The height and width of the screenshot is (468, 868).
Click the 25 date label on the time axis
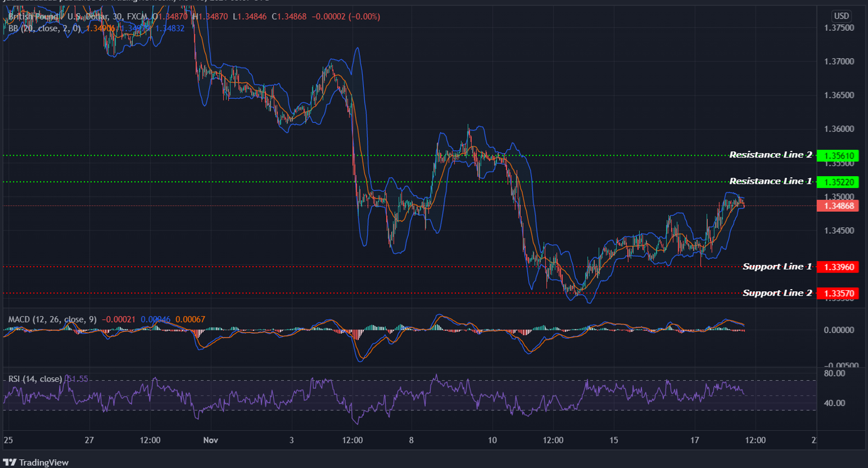click(x=8, y=440)
